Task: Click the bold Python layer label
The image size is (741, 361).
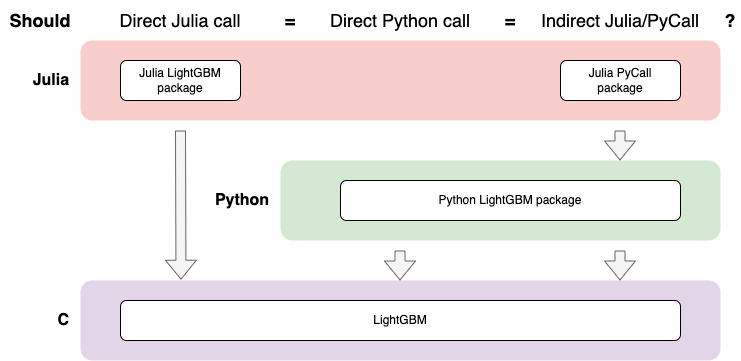Action: (241, 199)
